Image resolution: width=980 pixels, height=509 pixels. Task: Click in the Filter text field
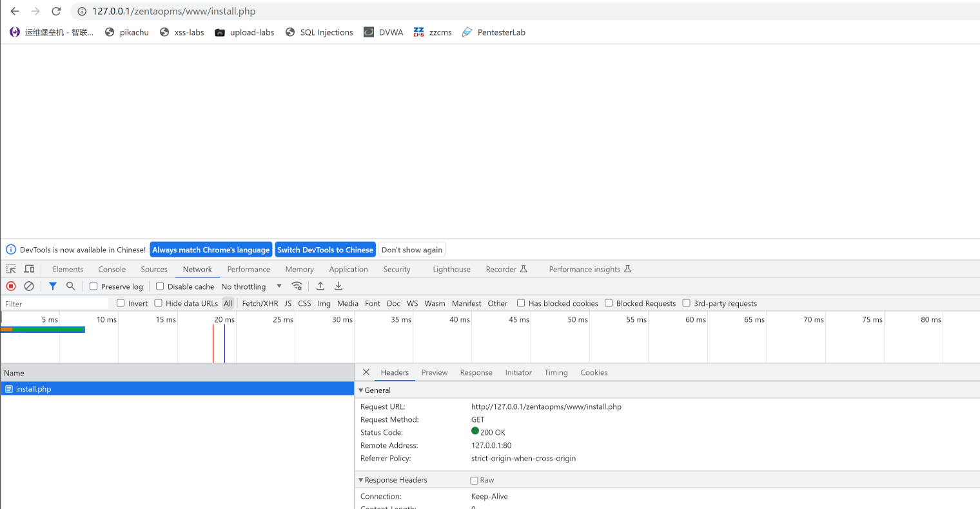tap(55, 304)
